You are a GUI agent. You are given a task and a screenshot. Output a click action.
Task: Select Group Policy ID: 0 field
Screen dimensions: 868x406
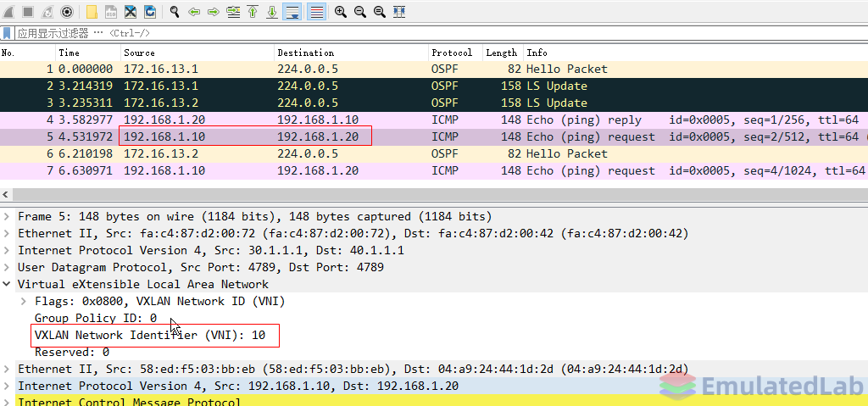[x=96, y=318]
